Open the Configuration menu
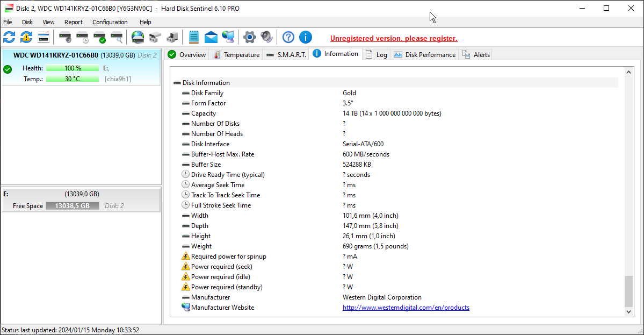Image resolution: width=644 pixels, height=335 pixels. click(110, 22)
